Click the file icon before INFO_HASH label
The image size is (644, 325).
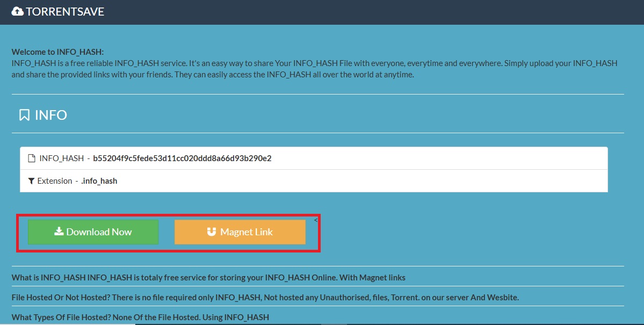[x=32, y=158]
